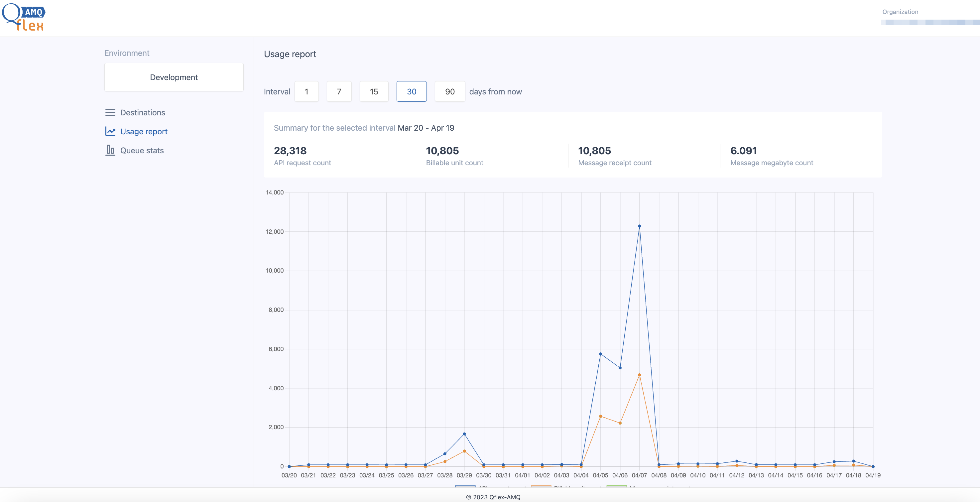The height and width of the screenshot is (502, 980).
Task: Open the Queue stats menu item
Action: (x=142, y=150)
